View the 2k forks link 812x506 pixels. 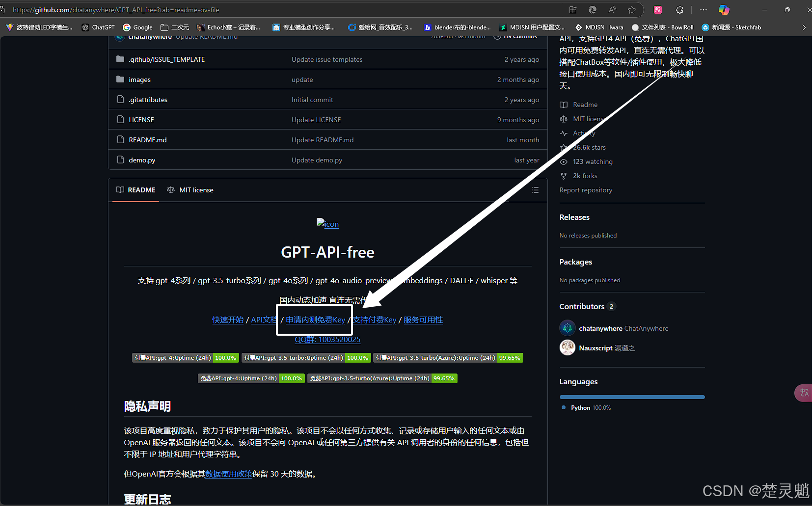(x=579, y=176)
